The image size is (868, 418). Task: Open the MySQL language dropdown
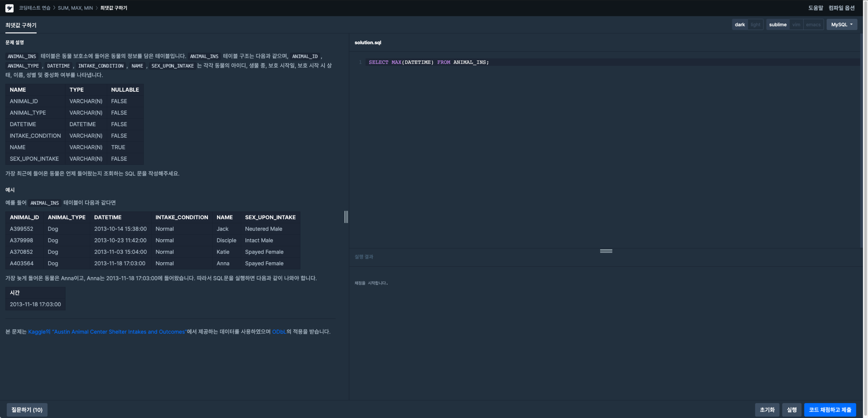click(x=841, y=24)
